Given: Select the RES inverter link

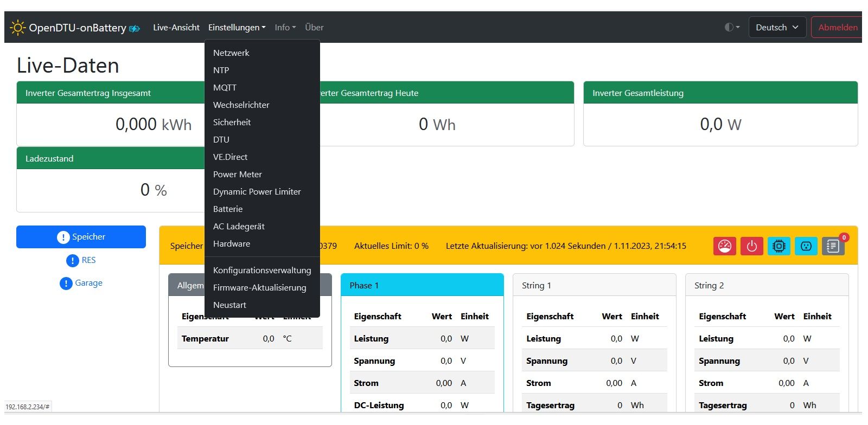Looking at the screenshot, I should (81, 260).
